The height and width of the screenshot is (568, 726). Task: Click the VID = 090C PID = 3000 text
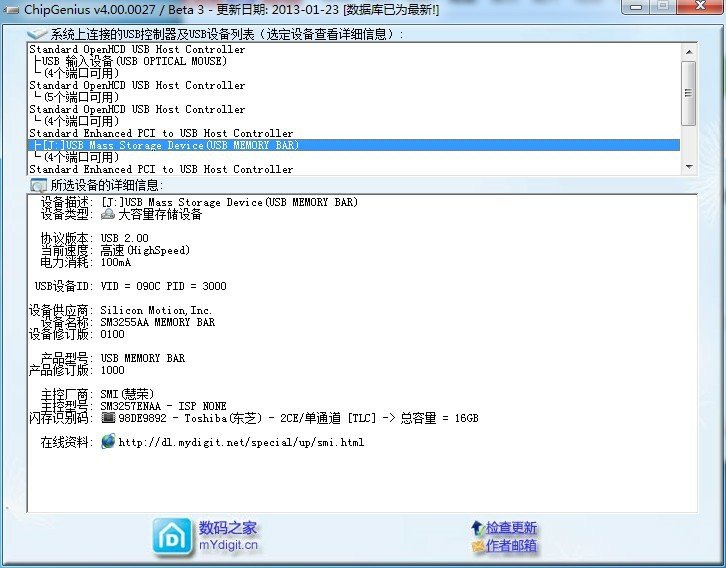click(163, 286)
